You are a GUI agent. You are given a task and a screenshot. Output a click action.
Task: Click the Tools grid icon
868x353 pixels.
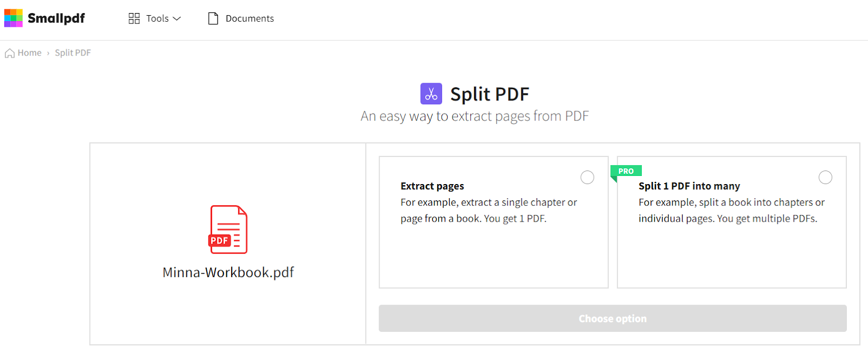tap(134, 18)
